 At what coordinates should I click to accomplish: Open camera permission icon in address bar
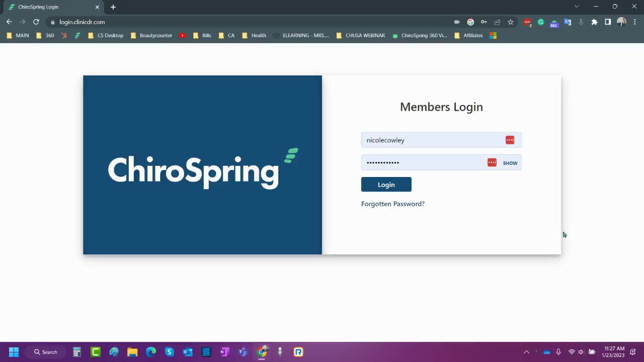(x=457, y=22)
